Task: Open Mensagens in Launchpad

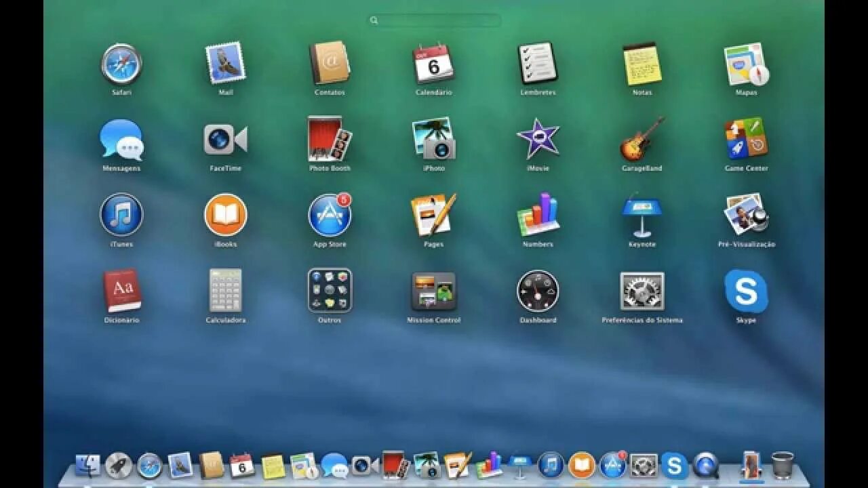Action: point(121,140)
